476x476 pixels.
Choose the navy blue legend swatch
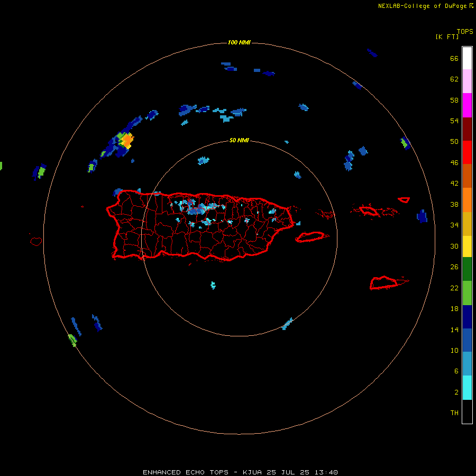(467, 317)
